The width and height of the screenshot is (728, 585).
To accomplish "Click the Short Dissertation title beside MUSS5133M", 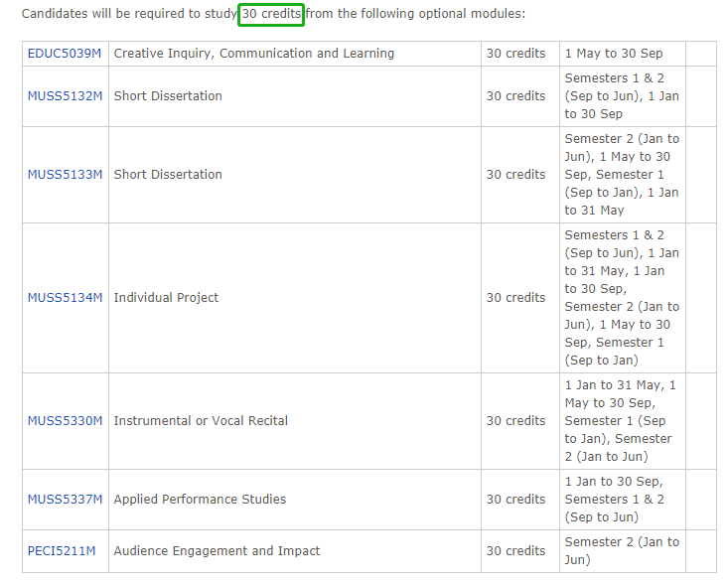I will point(168,175).
